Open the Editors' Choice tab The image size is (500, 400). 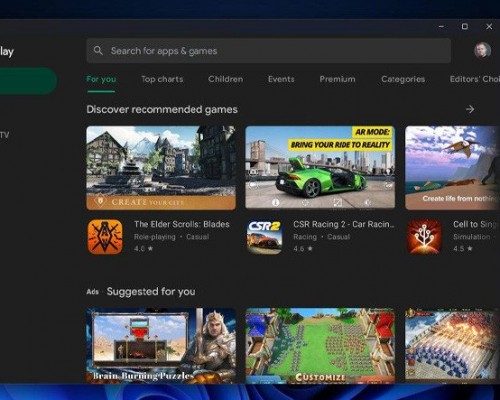[475, 79]
